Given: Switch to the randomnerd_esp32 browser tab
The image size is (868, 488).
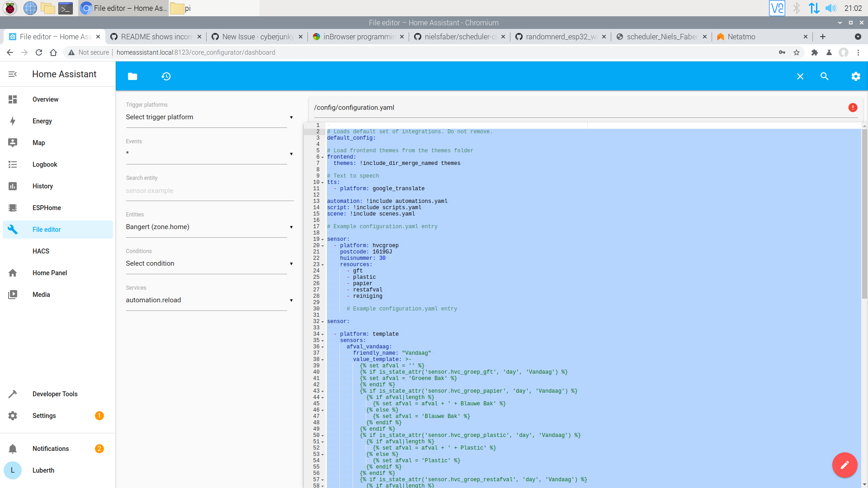Looking at the screenshot, I should (561, 37).
